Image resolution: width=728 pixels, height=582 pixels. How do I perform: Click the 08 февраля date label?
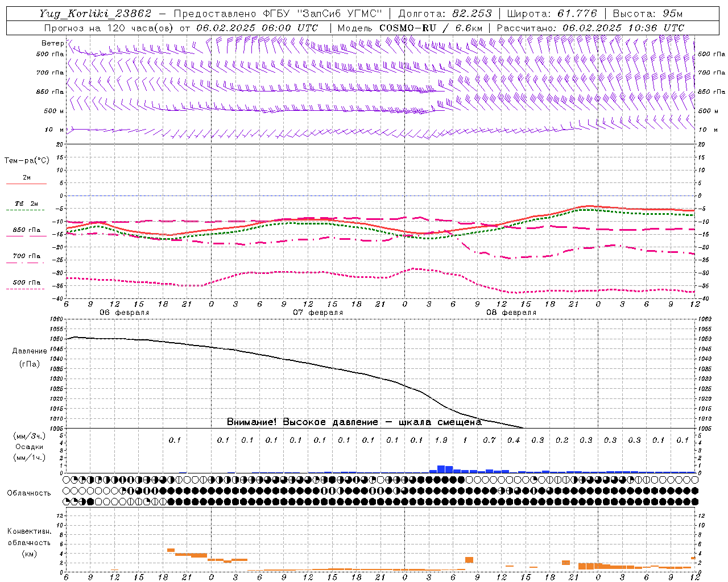[511, 313]
